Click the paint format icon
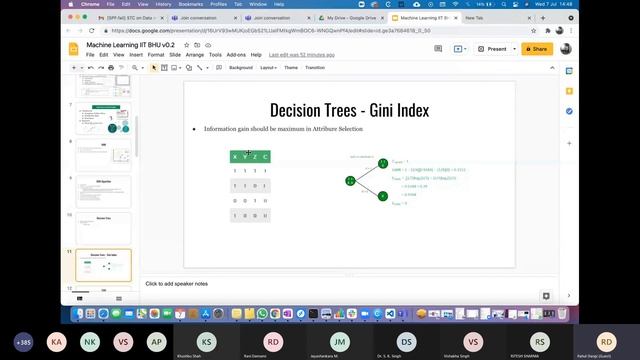The width and height of the screenshot is (640, 360). click(x=121, y=68)
